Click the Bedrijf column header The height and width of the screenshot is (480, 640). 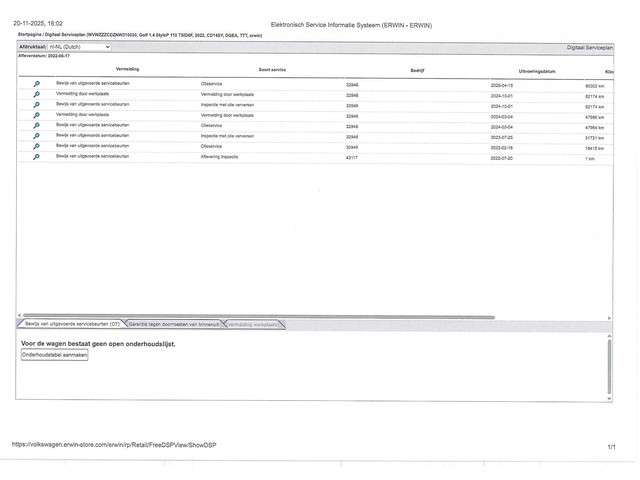point(417,70)
